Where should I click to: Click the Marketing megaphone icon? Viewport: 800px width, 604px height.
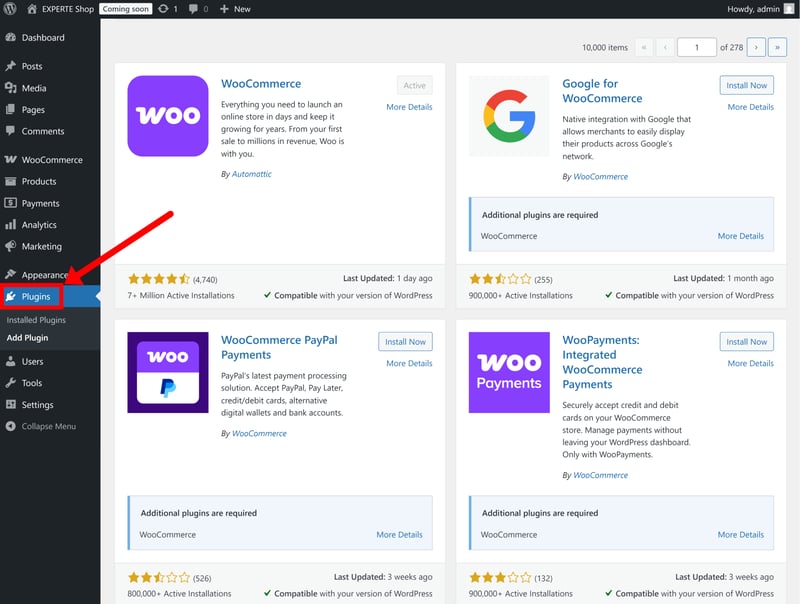(x=11, y=246)
